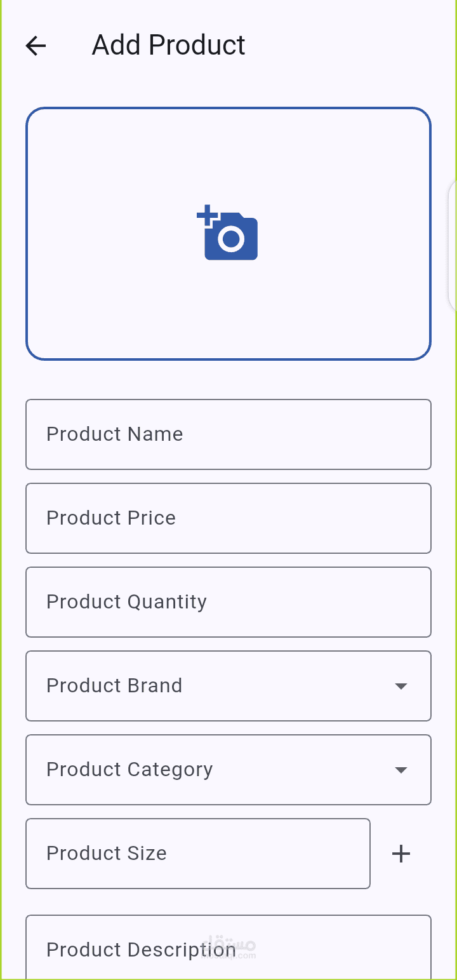
Task: Click the mostaql watermark logo
Action: [x=228, y=946]
